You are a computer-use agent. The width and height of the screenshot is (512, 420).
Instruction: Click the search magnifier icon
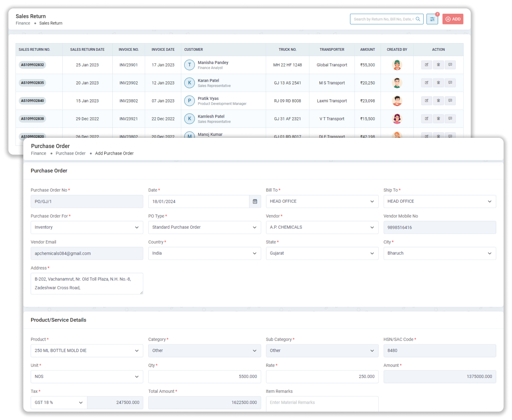click(418, 19)
